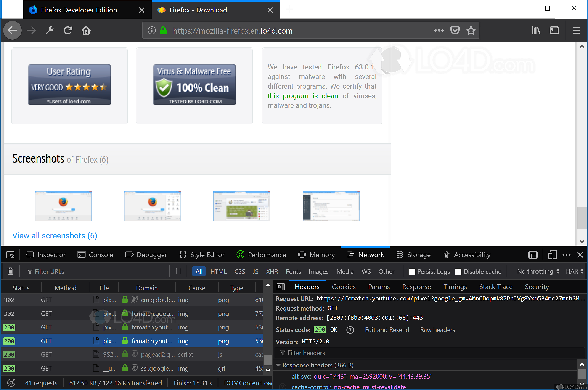Pause network recording

pos(178,271)
